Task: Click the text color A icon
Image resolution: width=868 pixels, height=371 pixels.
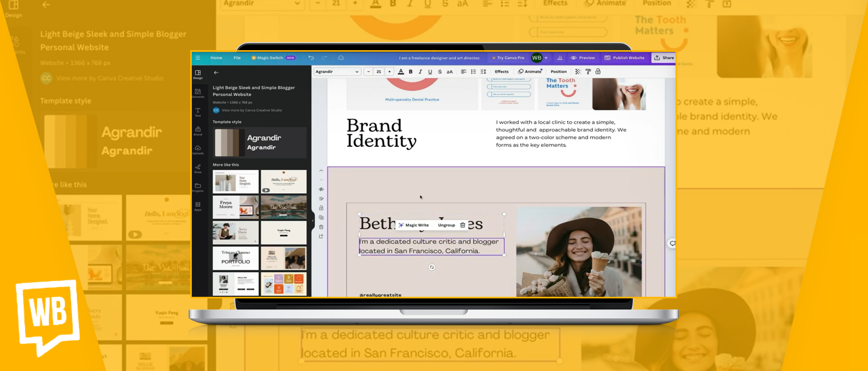Action: coord(401,71)
